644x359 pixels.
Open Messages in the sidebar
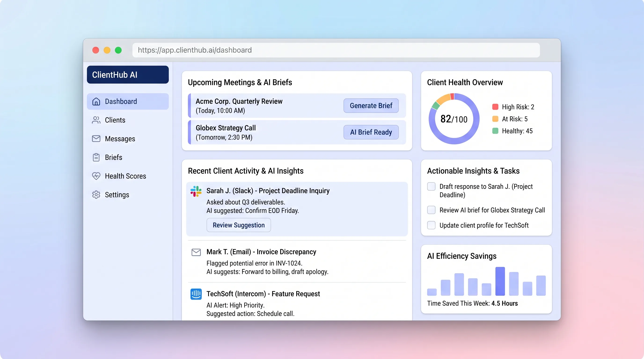tap(128, 139)
